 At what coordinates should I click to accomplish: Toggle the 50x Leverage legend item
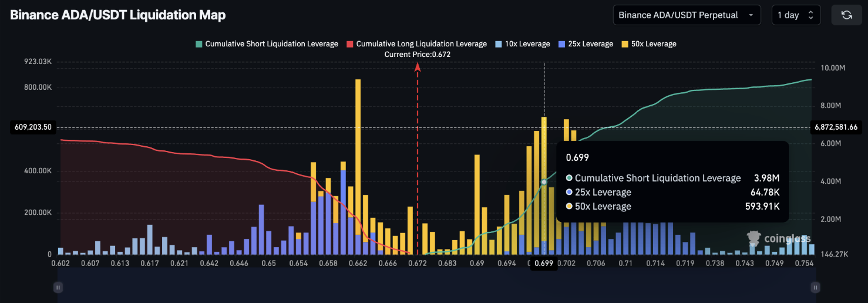[x=649, y=44]
